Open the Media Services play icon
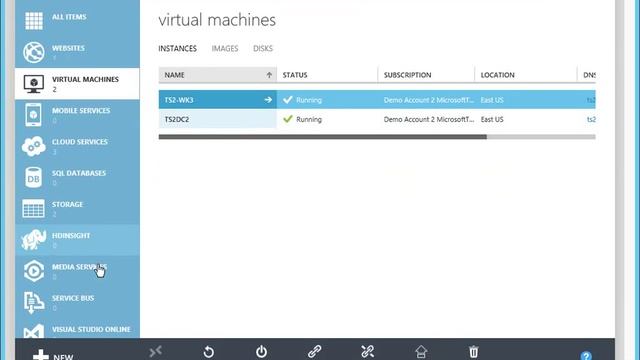 click(33, 271)
